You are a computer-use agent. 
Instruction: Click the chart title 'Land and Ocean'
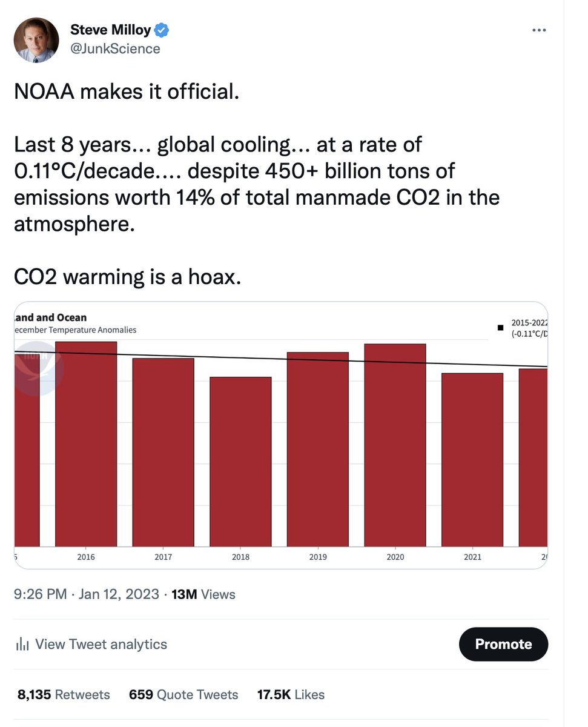point(51,317)
